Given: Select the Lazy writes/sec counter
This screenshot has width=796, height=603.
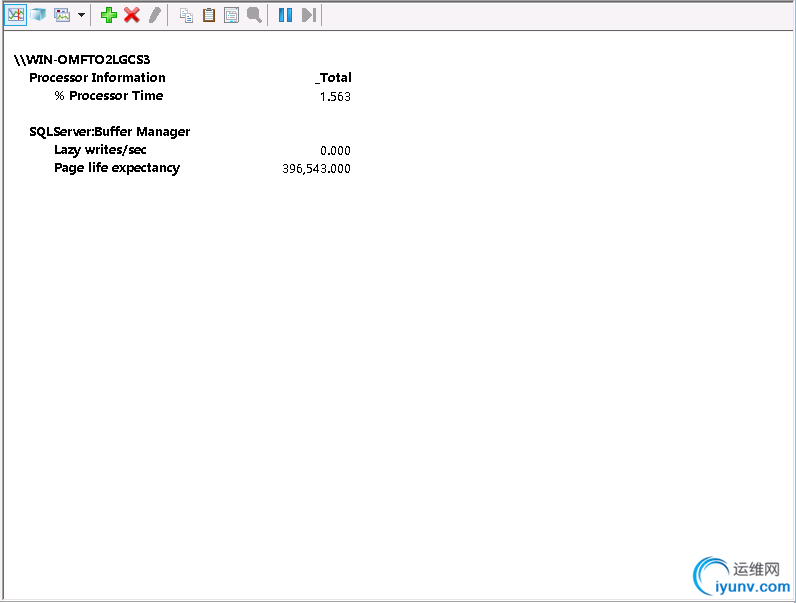Looking at the screenshot, I should [x=100, y=150].
